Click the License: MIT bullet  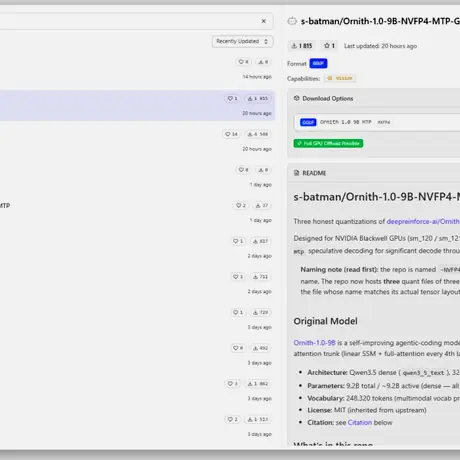click(367, 410)
